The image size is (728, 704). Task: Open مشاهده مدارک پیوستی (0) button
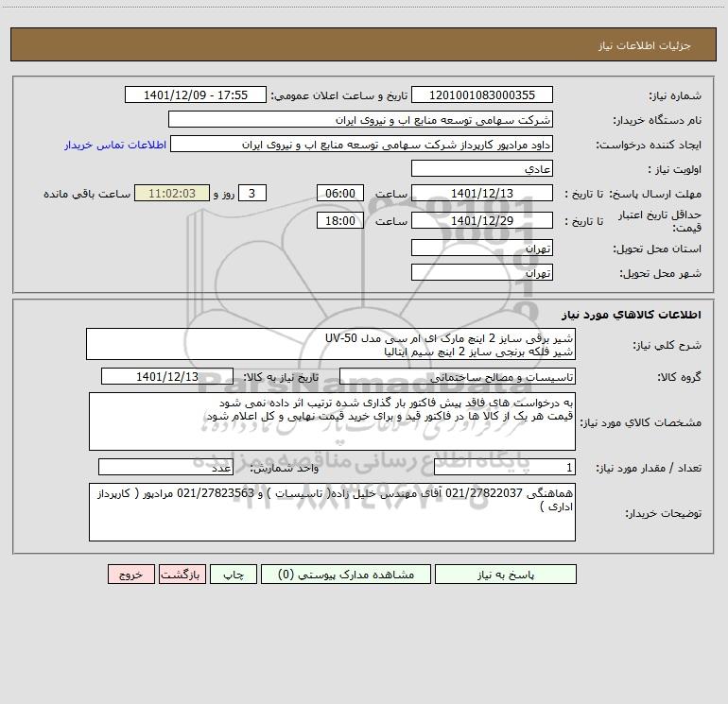346,575
